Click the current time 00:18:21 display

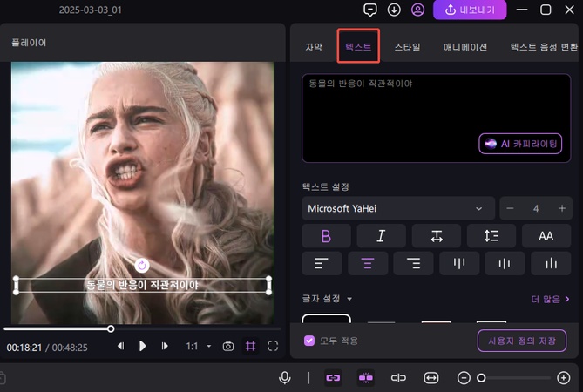tap(24, 348)
